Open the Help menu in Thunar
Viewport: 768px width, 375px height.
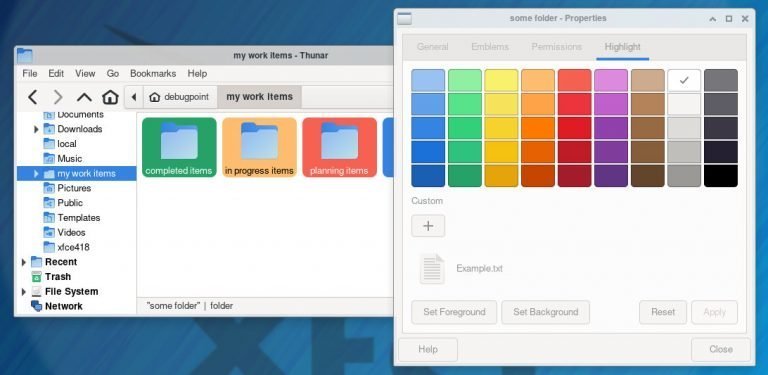pos(197,73)
